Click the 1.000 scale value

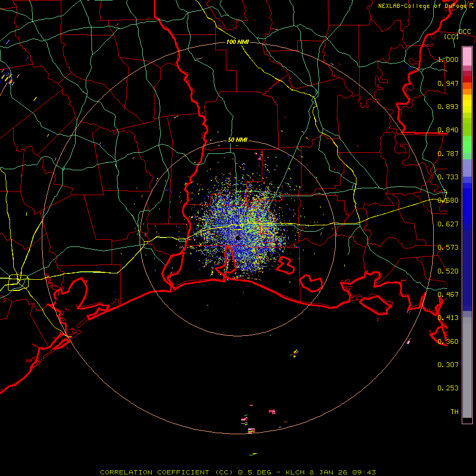[x=448, y=59]
